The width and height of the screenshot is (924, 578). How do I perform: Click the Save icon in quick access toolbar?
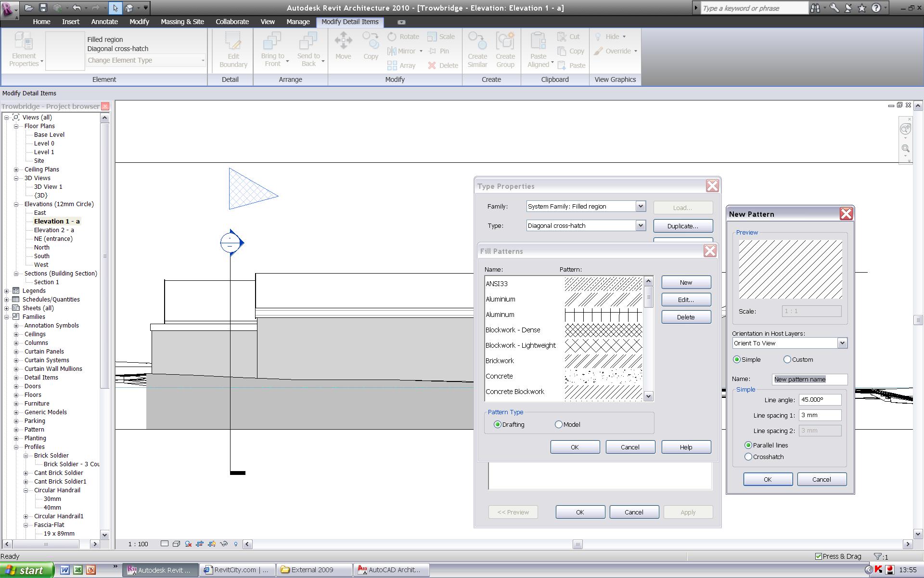click(43, 8)
